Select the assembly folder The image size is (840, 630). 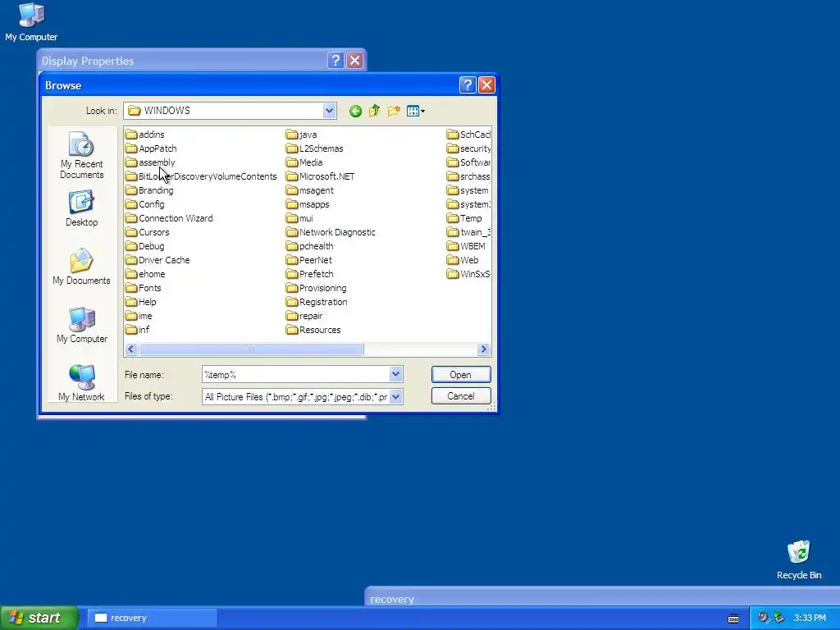150,162
